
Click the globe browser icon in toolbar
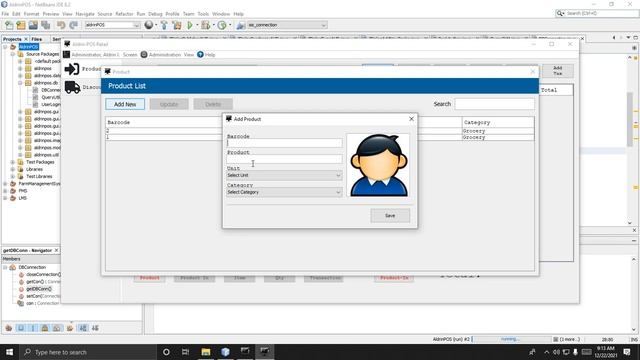tap(149, 25)
